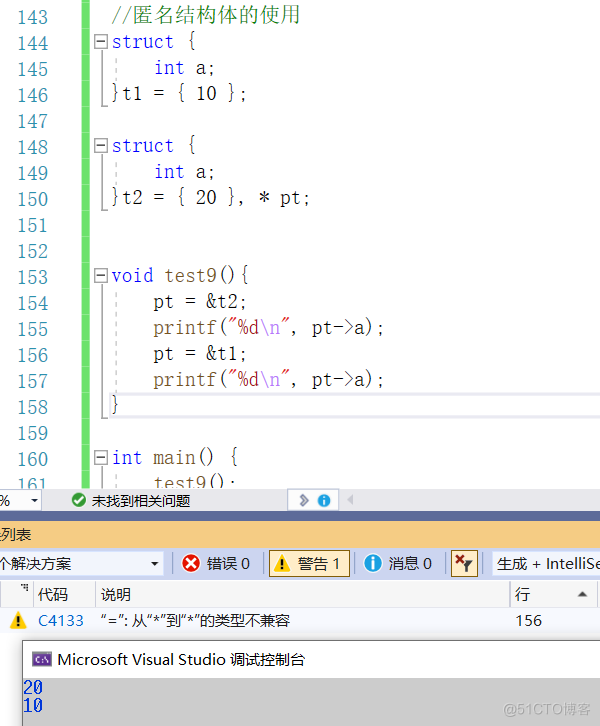
Task: Collapse the main function block
Action: (x=100, y=458)
